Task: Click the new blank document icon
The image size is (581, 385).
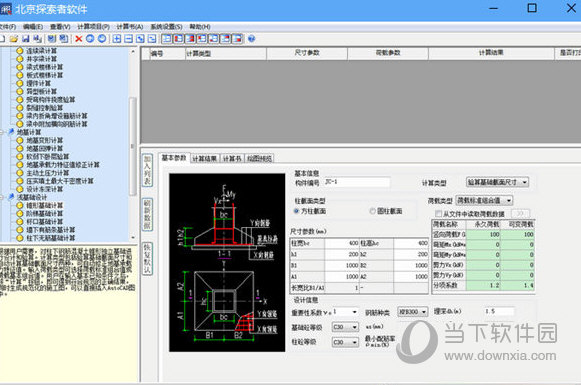Action: [x=2, y=39]
